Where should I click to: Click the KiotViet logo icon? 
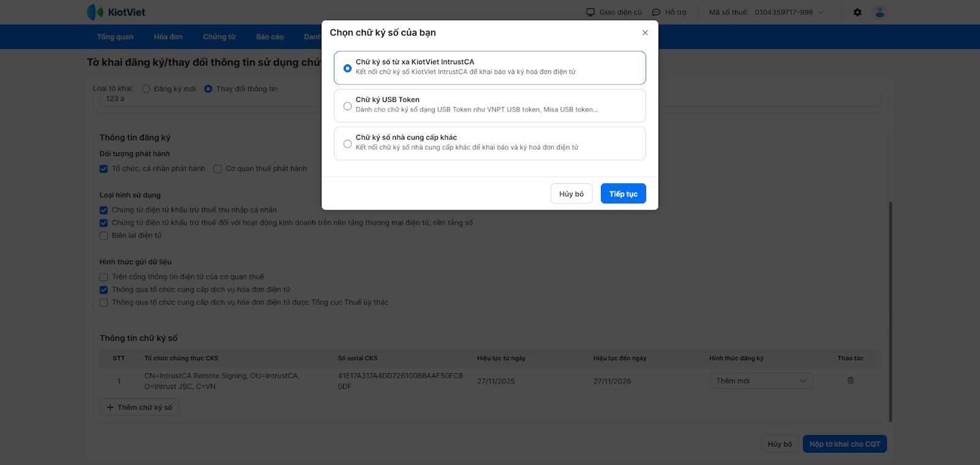coord(95,12)
